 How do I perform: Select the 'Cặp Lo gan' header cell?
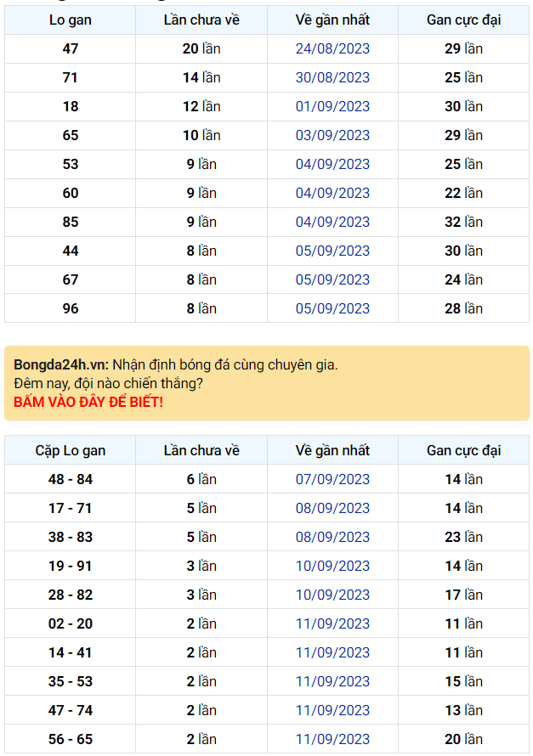[x=69, y=450]
